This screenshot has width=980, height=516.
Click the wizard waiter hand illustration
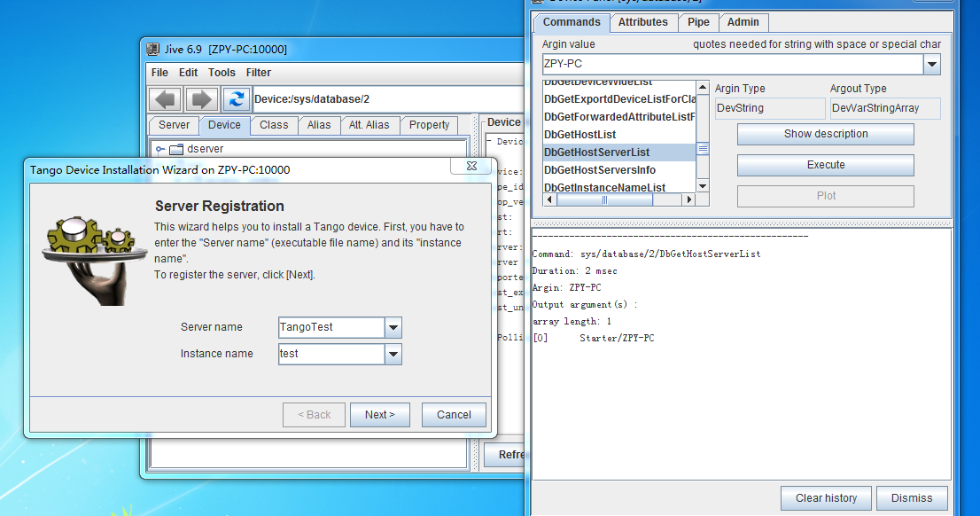click(94, 261)
